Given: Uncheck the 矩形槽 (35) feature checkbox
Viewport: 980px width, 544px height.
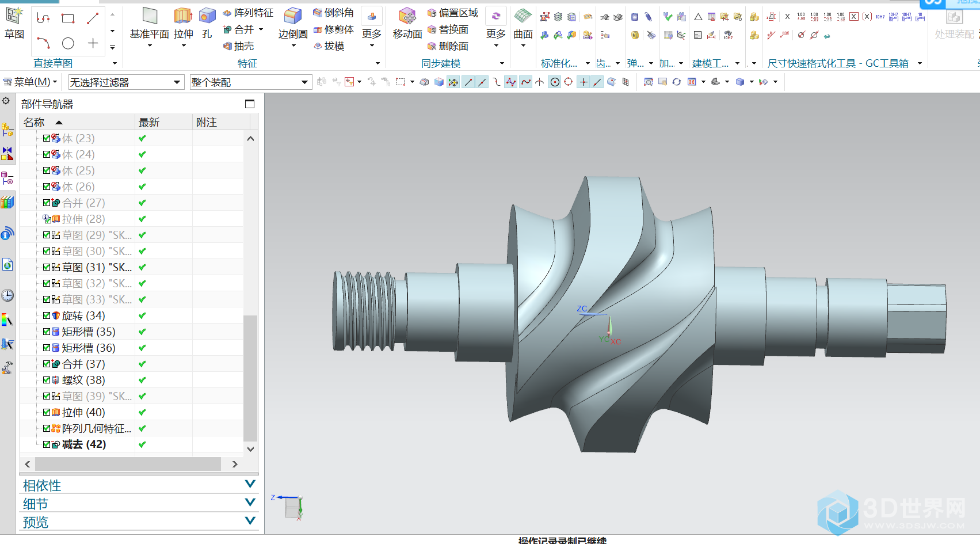Looking at the screenshot, I should click(x=47, y=332).
